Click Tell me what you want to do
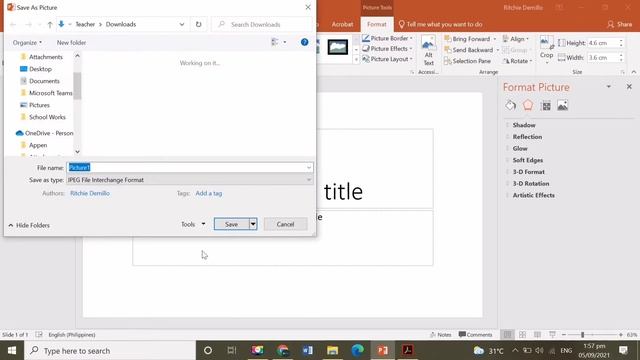Viewport: 640px width, 360px height. pyautogui.click(x=441, y=24)
